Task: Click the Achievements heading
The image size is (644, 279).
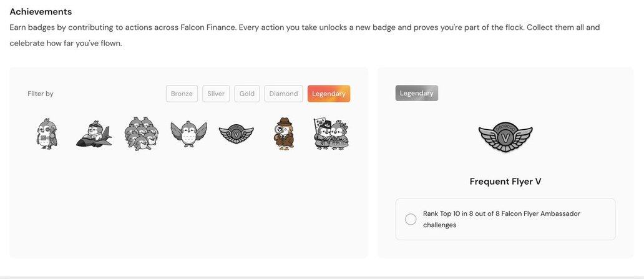Action: 41,11
